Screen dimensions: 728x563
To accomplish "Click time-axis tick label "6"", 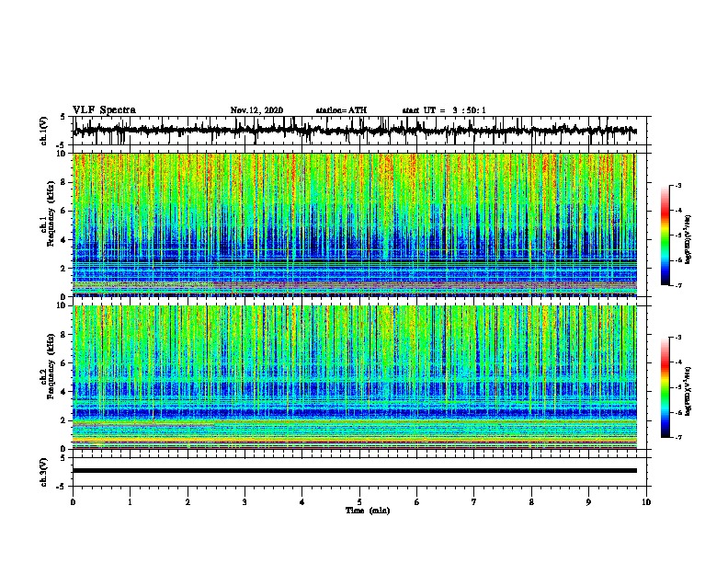I will point(417,502).
